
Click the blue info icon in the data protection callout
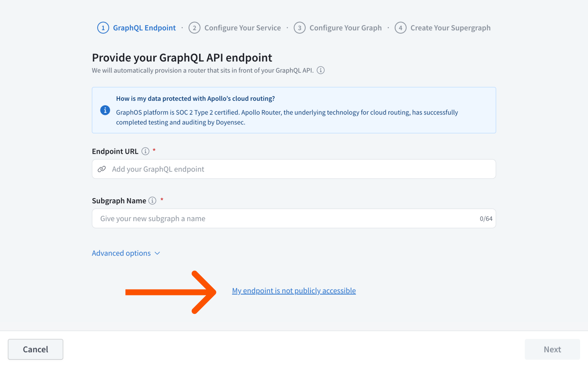pyautogui.click(x=105, y=110)
